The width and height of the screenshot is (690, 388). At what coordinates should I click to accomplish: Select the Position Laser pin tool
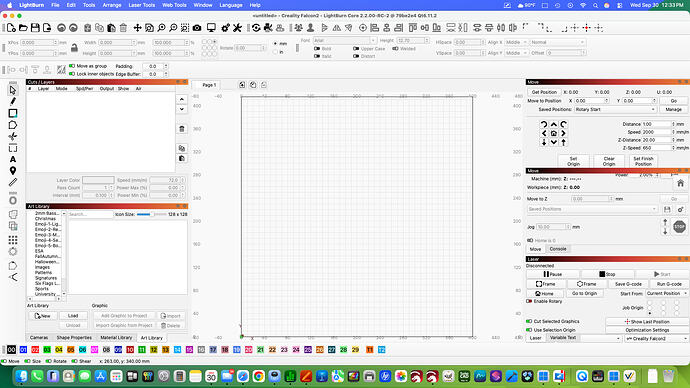click(13, 171)
